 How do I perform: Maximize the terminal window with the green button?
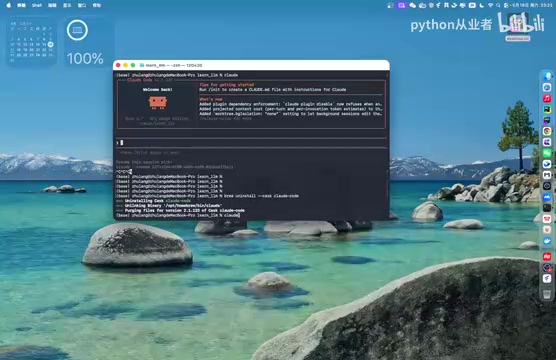133,65
